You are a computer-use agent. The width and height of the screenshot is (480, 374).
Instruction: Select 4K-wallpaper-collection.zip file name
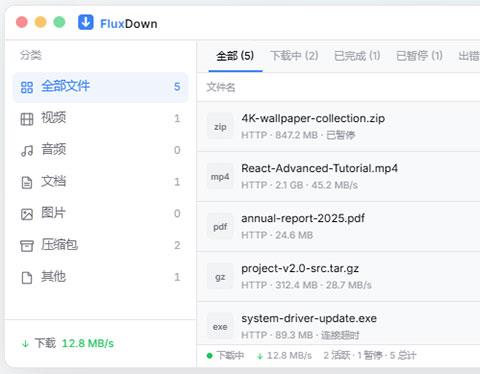tap(313, 118)
